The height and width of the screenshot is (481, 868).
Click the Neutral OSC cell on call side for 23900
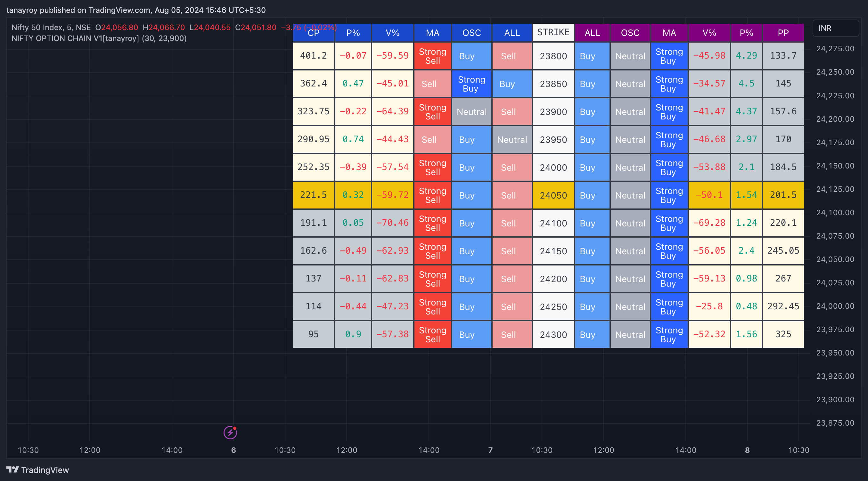(471, 112)
